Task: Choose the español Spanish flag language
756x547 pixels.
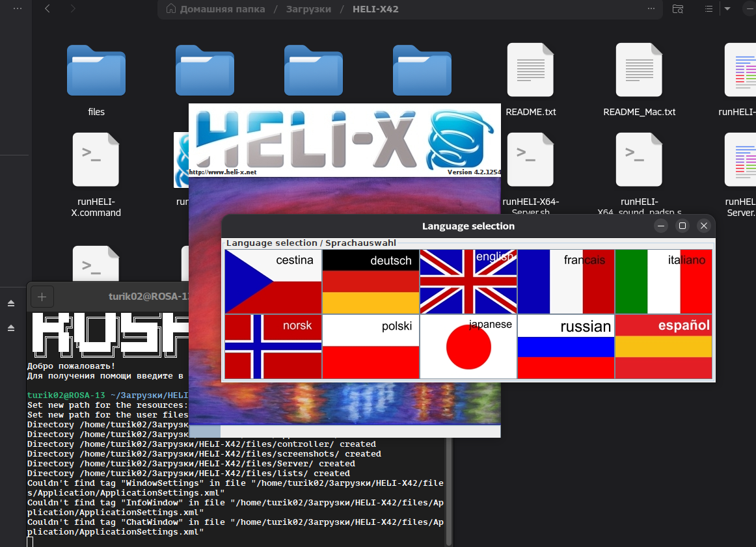Action: [x=664, y=347]
